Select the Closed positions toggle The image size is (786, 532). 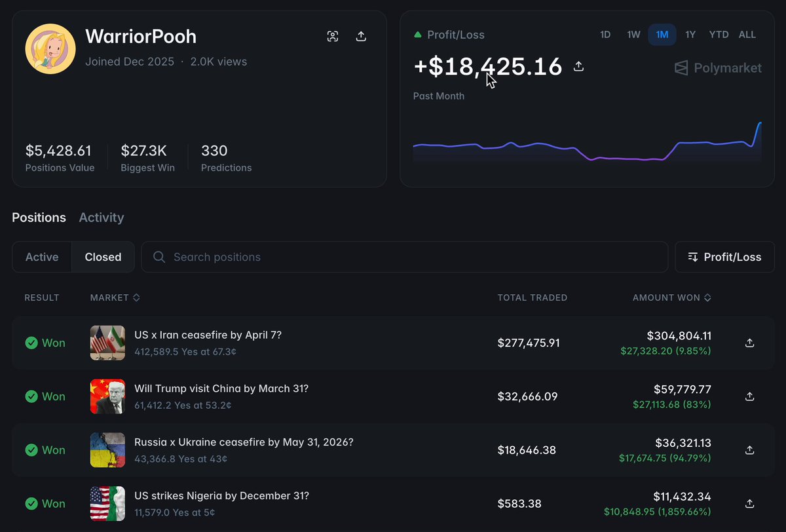[103, 257]
